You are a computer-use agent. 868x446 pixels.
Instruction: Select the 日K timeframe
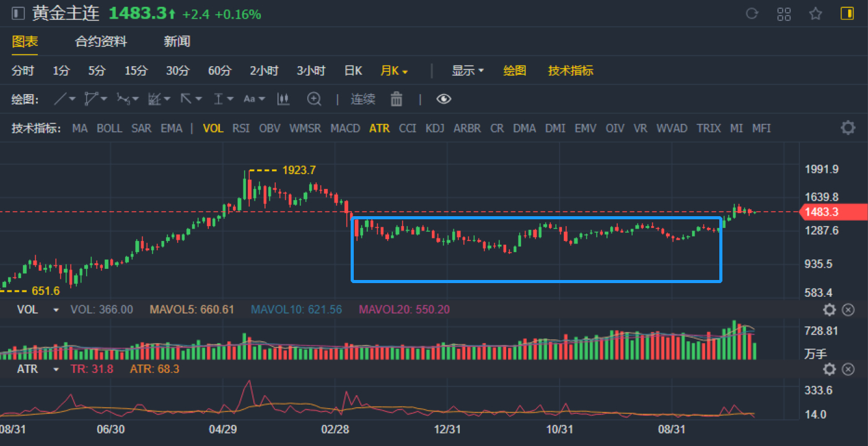353,71
